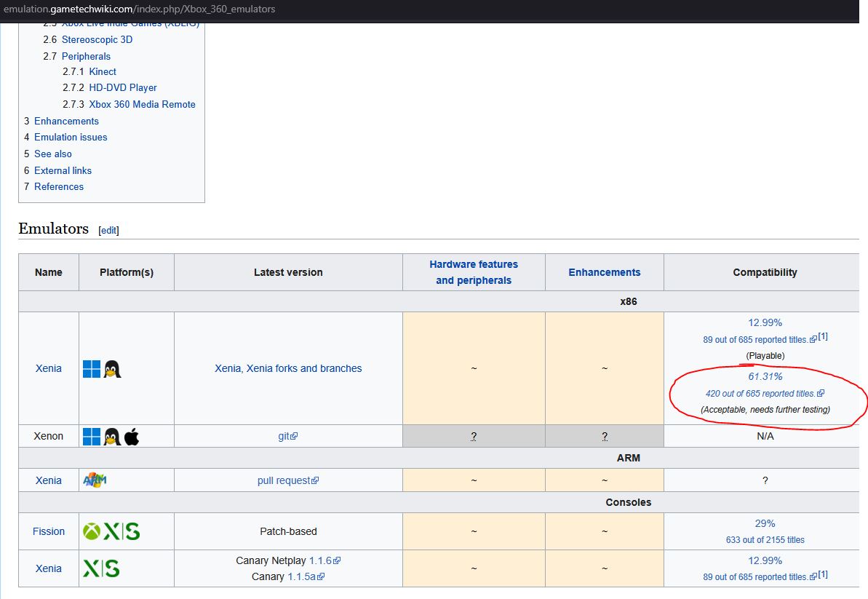This screenshot has height=599, width=868.
Task: Click the Platform(s) column header
Action: (x=127, y=272)
